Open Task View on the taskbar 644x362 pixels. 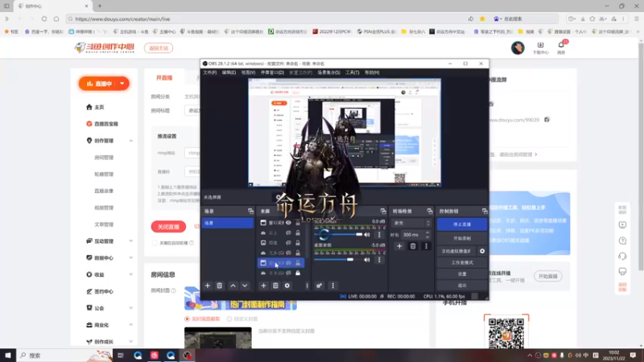point(120,356)
